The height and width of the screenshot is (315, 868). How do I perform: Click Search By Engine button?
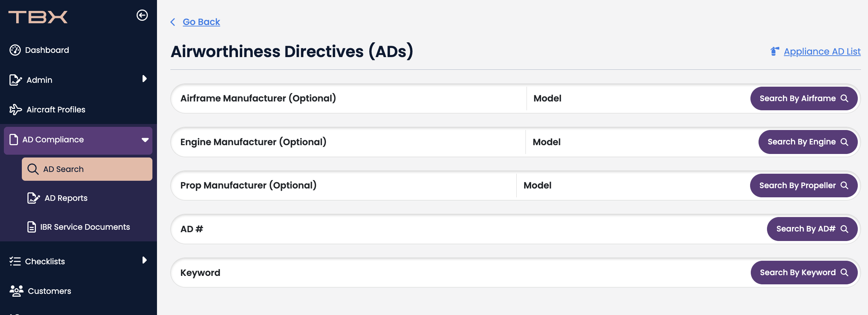pos(808,142)
